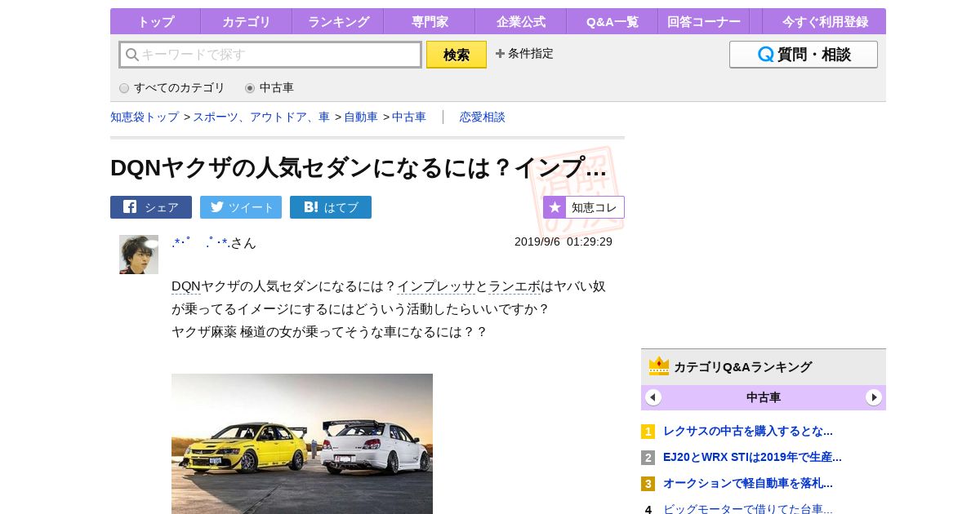The height and width of the screenshot is (514, 980).
Task: Click the purple star 知恵コレ icon
Action: tap(555, 207)
